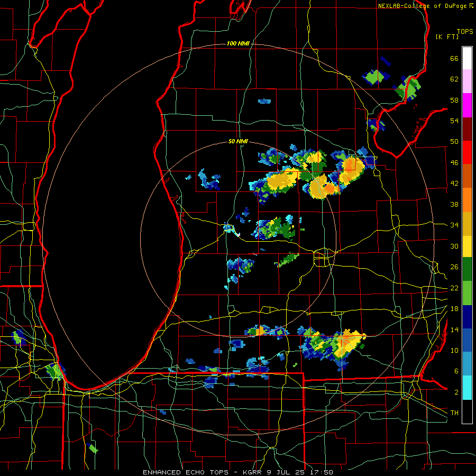Click the [K FT] units label
The height and width of the screenshot is (476, 476).
(447, 37)
